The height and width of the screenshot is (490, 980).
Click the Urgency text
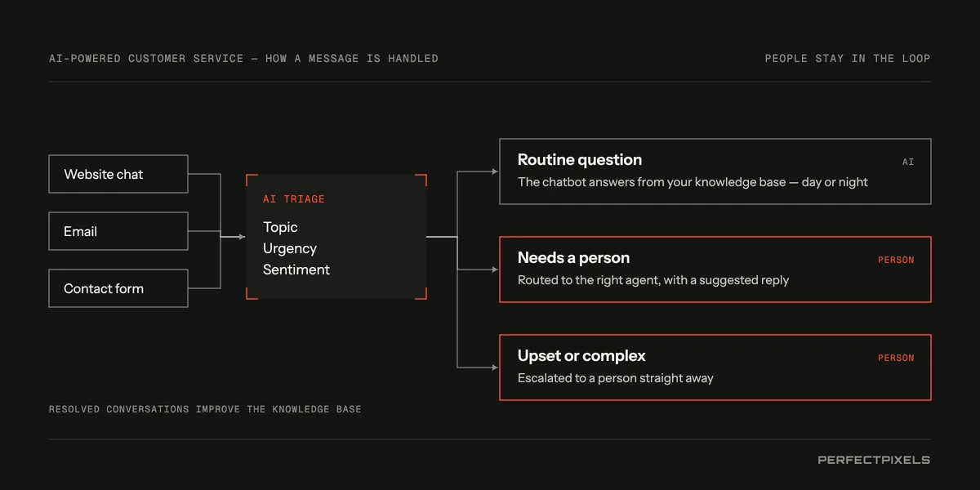[x=290, y=248]
